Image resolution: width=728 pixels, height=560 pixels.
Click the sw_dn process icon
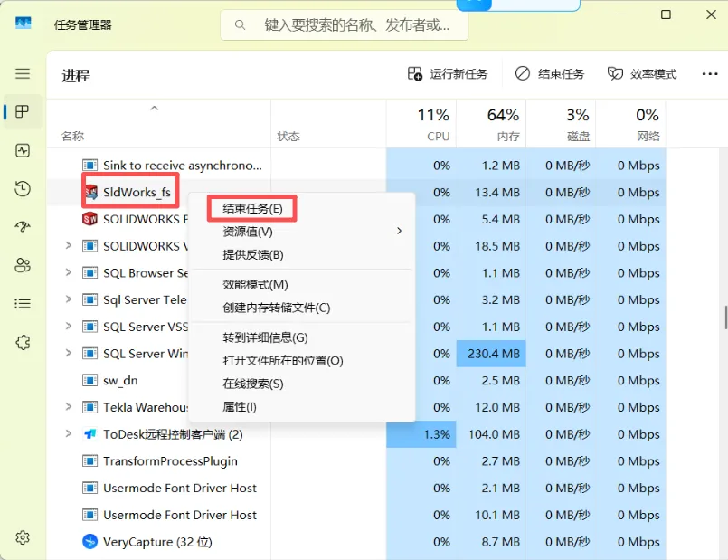click(x=90, y=380)
